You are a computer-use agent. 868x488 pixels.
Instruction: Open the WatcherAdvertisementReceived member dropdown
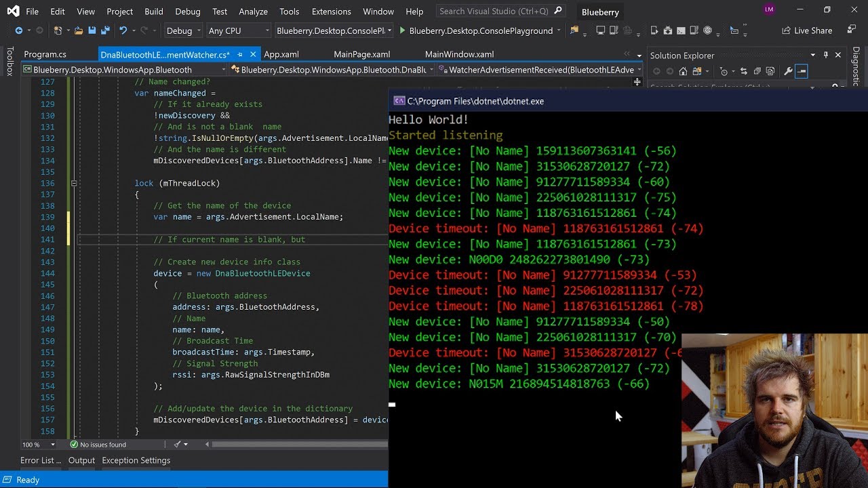[x=540, y=70]
